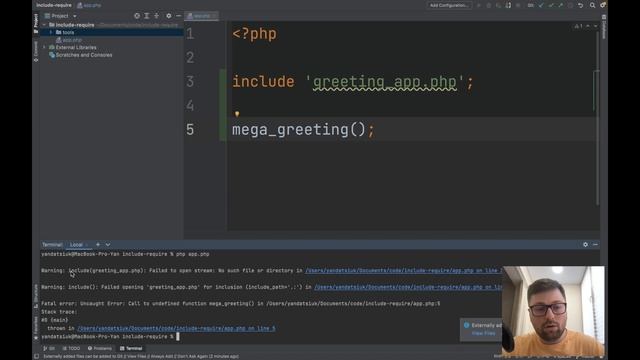The width and height of the screenshot is (640, 360).
Task: Open the Terminal tool window button
Action: (131, 348)
